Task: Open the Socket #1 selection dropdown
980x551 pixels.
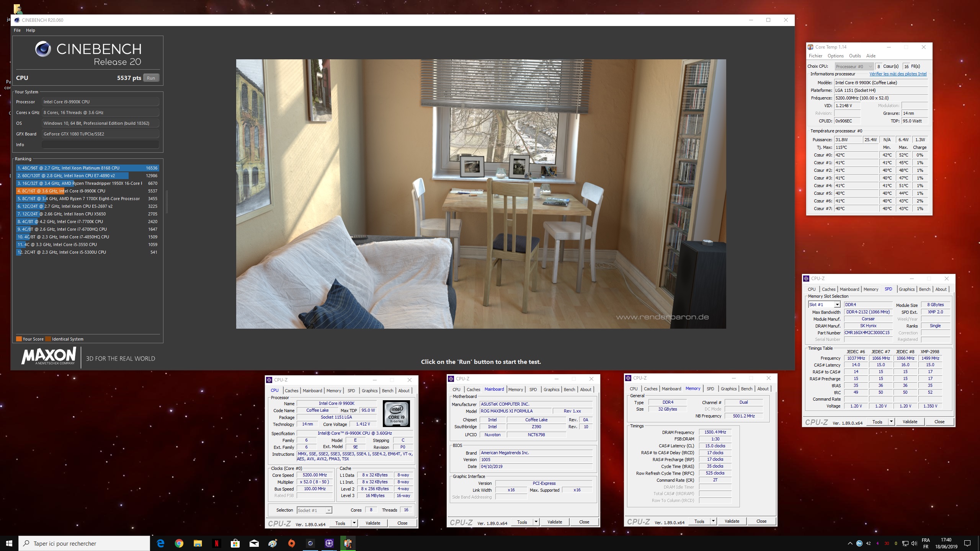Action: 328,510
